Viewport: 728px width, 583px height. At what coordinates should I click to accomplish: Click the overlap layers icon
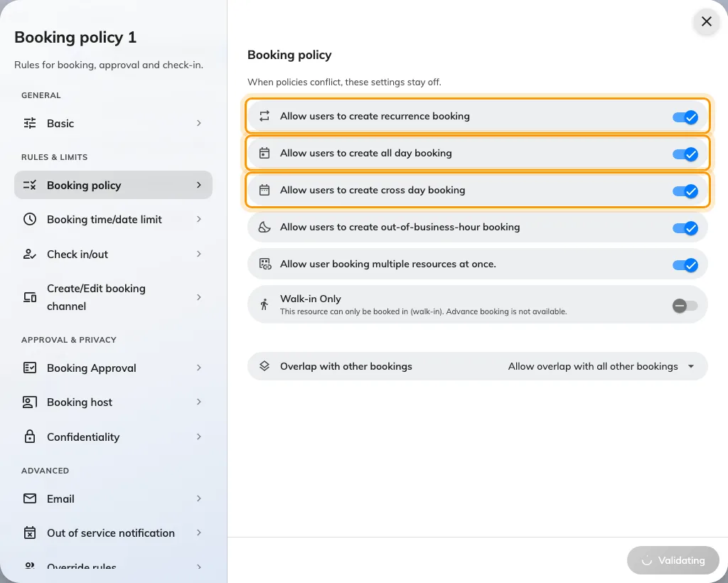264,365
